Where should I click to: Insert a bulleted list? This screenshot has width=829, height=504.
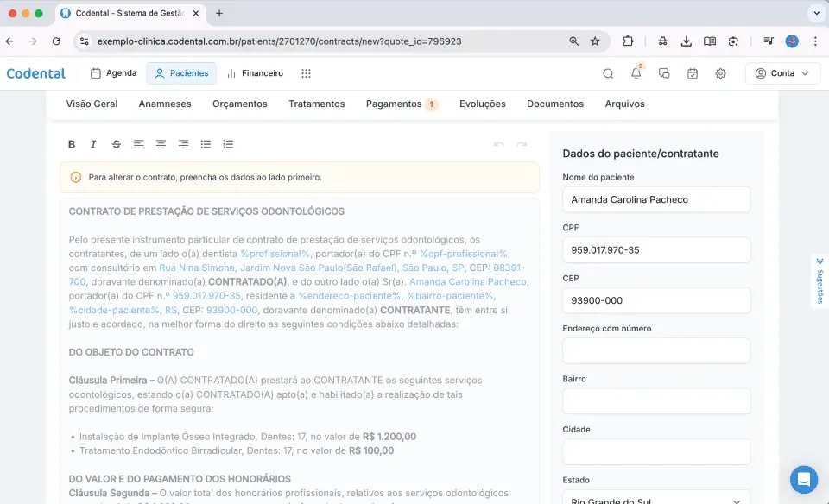pos(206,144)
